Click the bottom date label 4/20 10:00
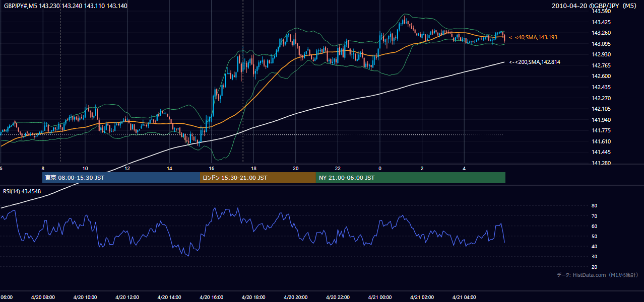 (85, 297)
